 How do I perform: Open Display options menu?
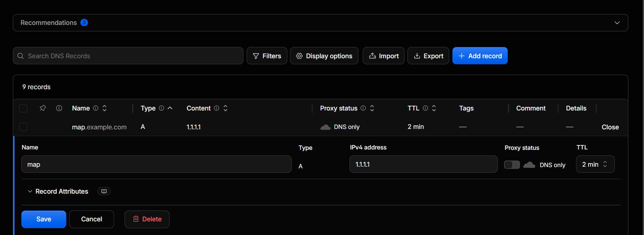324,56
